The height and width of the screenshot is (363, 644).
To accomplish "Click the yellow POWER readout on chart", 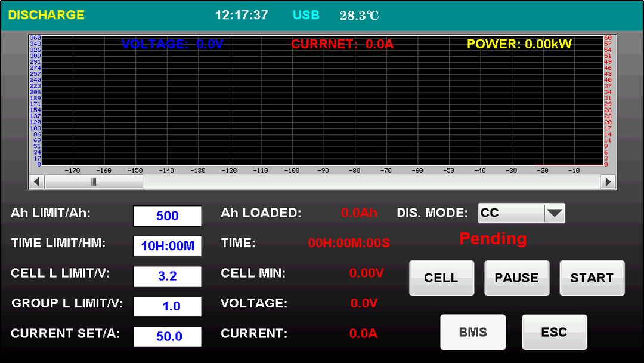I will (519, 44).
